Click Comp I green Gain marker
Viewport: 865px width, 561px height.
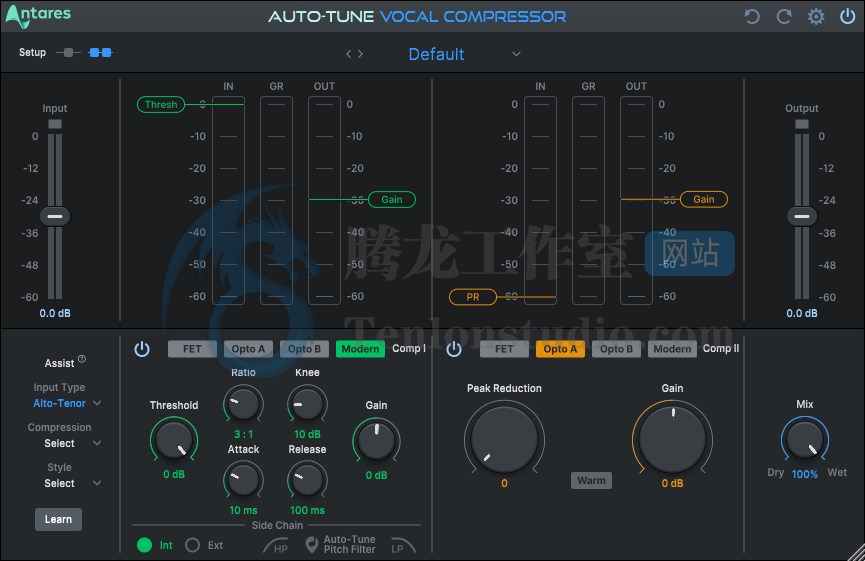point(392,199)
